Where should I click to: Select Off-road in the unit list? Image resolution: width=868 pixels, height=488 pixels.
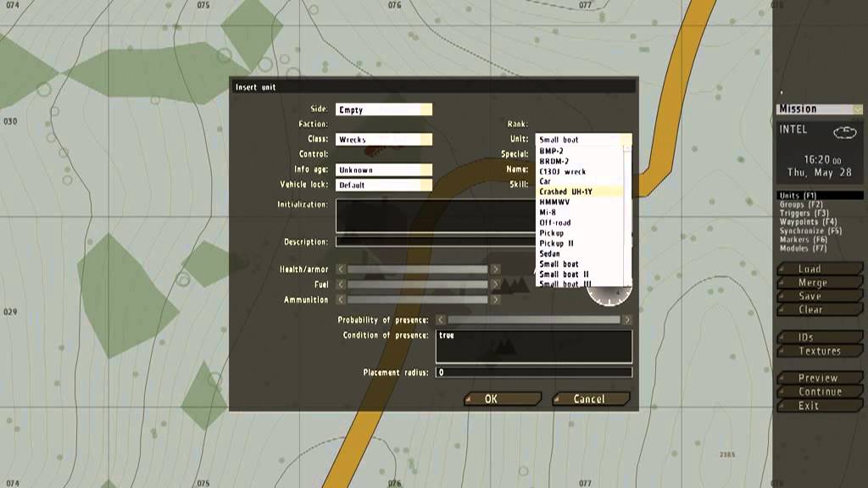click(580, 223)
